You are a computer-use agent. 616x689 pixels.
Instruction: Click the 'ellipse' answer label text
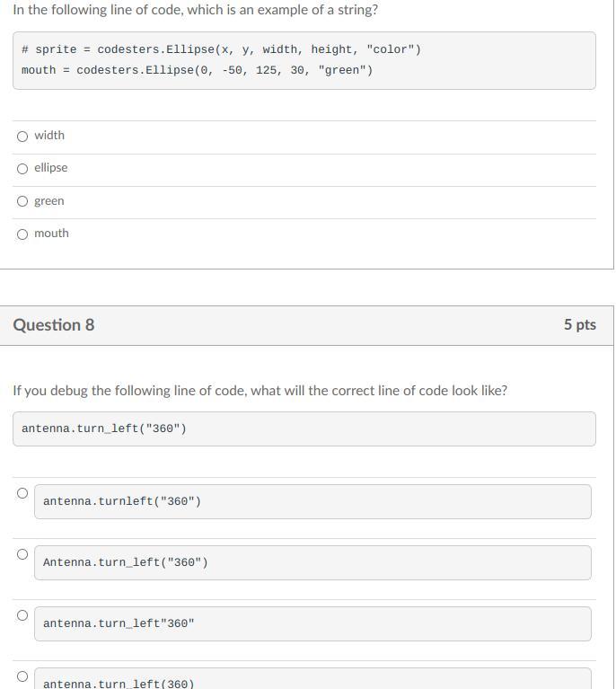(51, 168)
